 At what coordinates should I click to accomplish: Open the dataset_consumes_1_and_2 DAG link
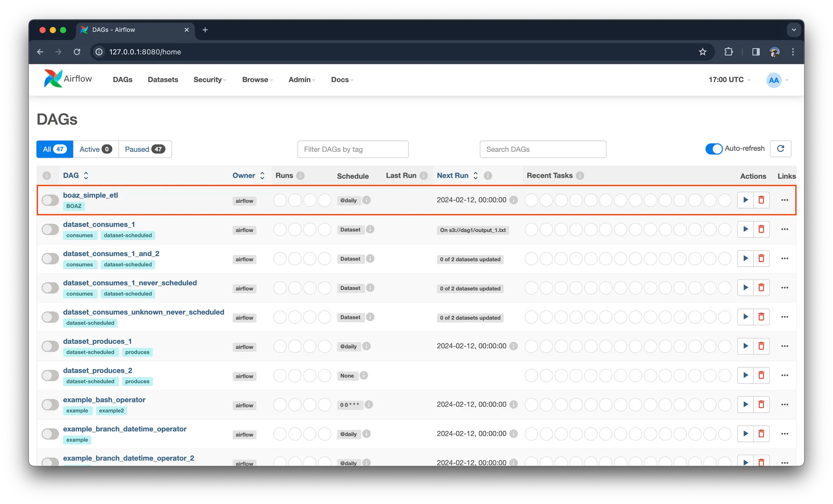pyautogui.click(x=111, y=254)
